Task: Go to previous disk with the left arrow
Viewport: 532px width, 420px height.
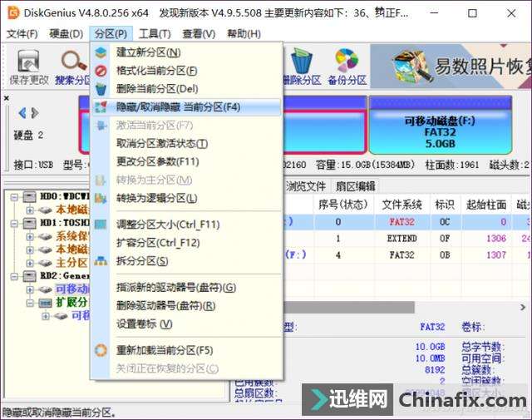Action: [22, 113]
